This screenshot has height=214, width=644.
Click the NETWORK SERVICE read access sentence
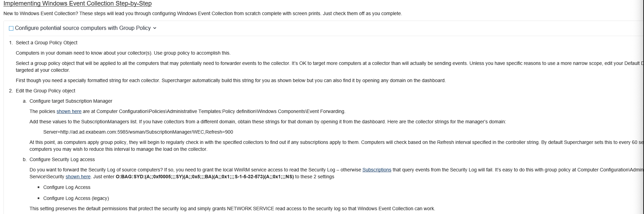pos(232,209)
